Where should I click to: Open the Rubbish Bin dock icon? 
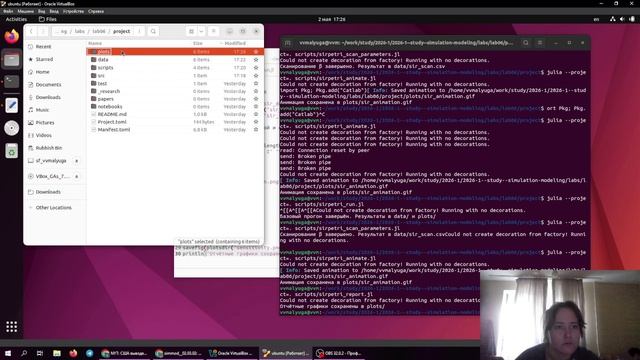pos(11,151)
